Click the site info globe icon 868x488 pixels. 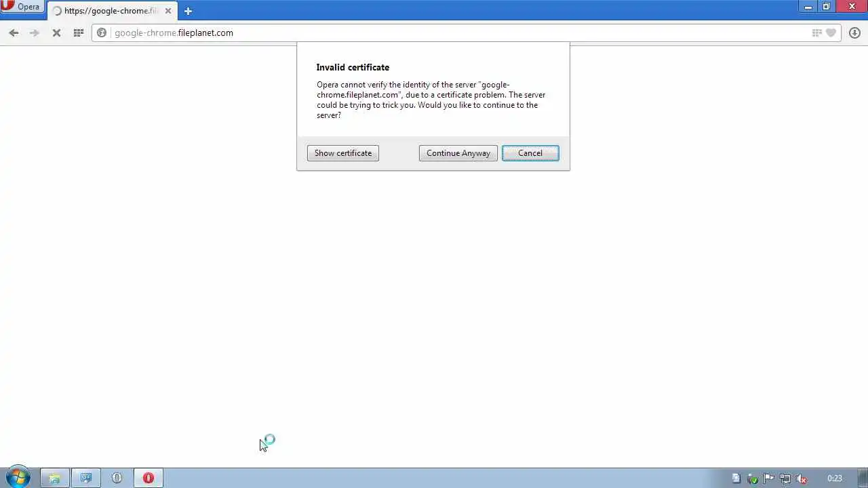click(x=102, y=33)
